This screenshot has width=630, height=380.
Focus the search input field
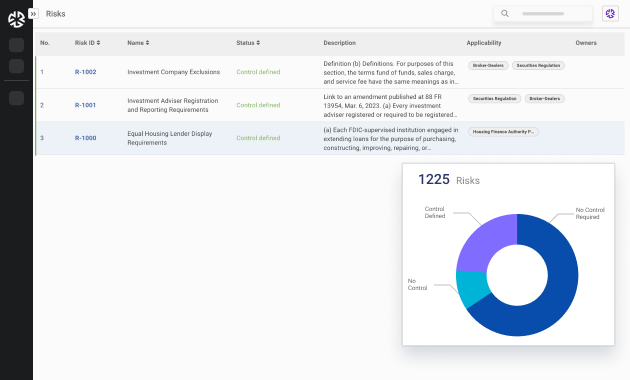(x=543, y=14)
